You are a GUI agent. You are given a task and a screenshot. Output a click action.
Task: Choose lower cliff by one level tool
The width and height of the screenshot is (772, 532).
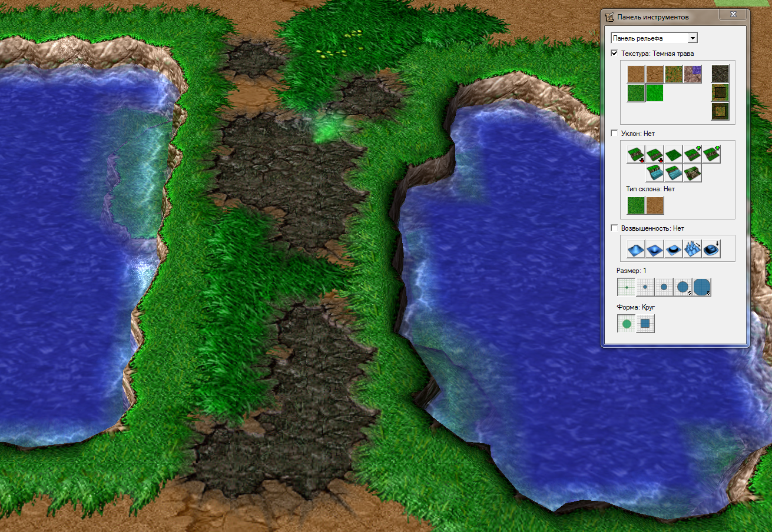(655, 154)
